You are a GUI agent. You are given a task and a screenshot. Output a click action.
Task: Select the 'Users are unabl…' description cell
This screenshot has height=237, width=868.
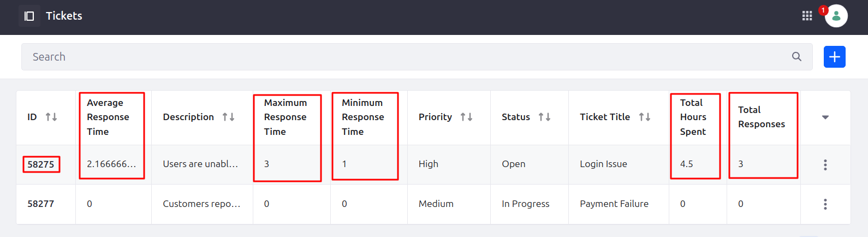pos(200,164)
